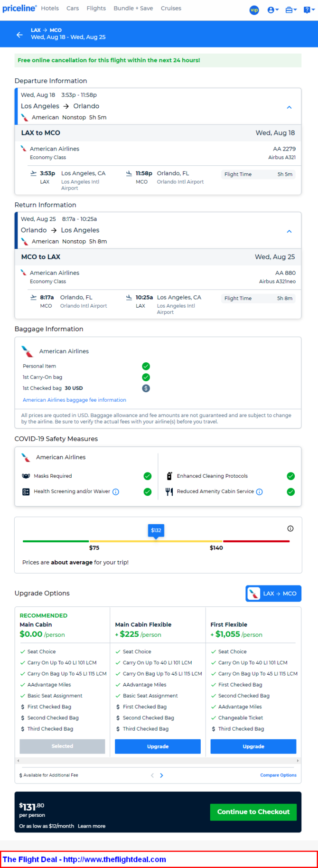Click the 'AA 2279' flight number
318x868 pixels.
284,149
